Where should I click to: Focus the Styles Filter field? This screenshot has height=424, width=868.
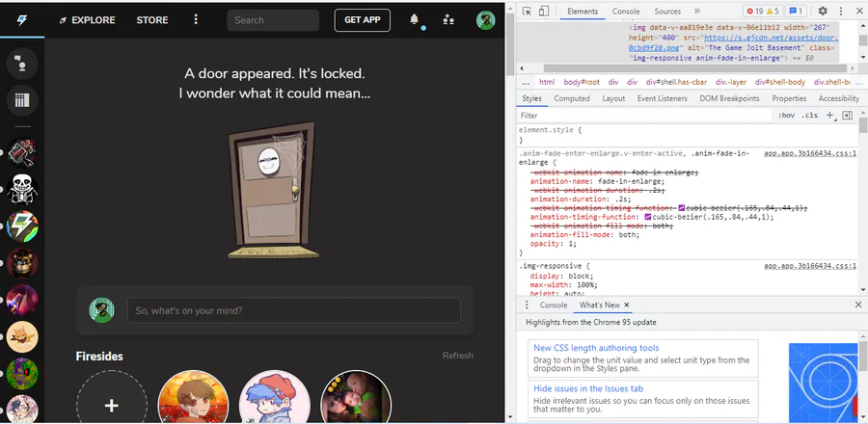click(644, 115)
